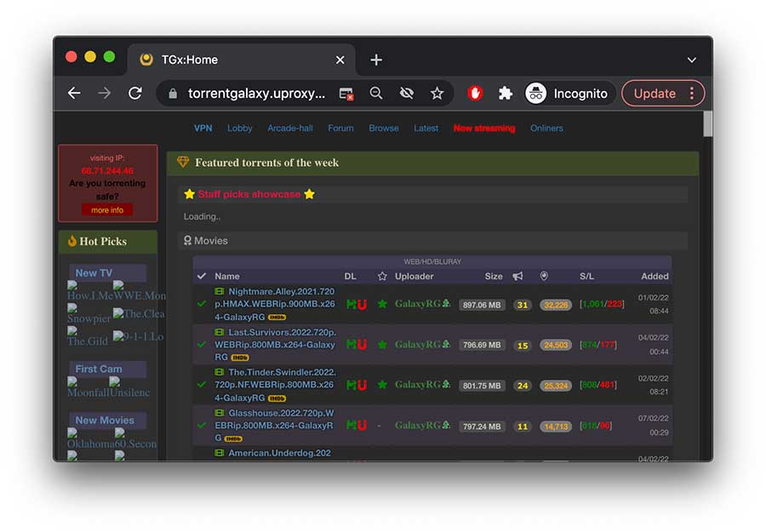The height and width of the screenshot is (532, 766).
Task: Click the blocked pop-up icon in address bar
Action: (346, 94)
